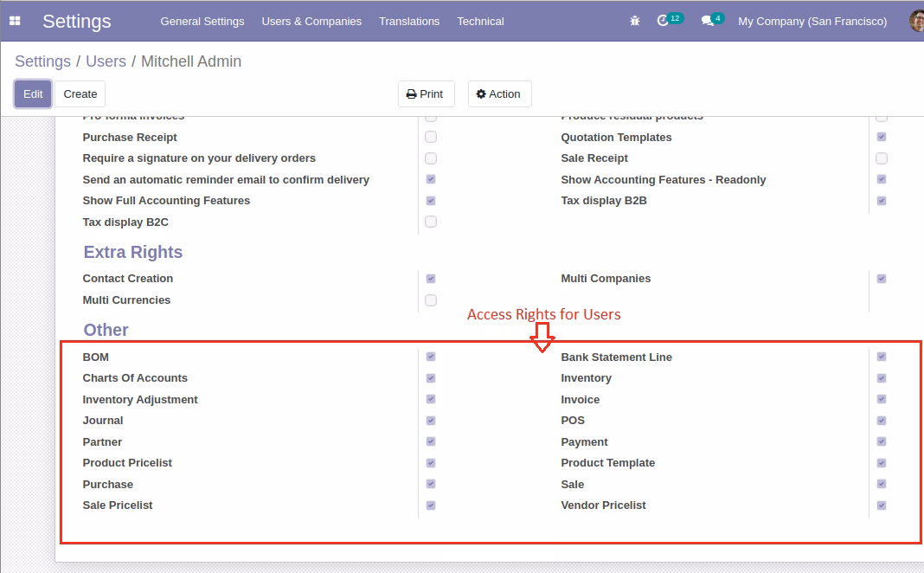Open the apps grid menu icon
This screenshot has width=924, height=573.
click(15, 21)
